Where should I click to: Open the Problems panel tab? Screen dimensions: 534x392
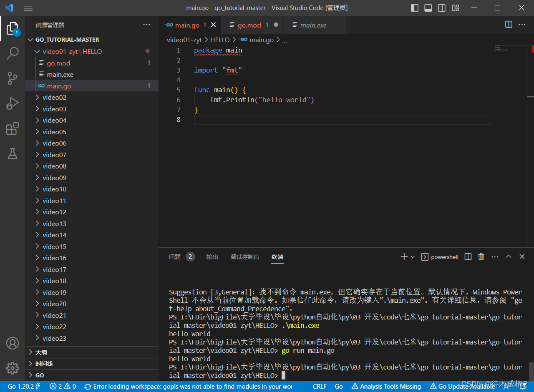coord(181,257)
